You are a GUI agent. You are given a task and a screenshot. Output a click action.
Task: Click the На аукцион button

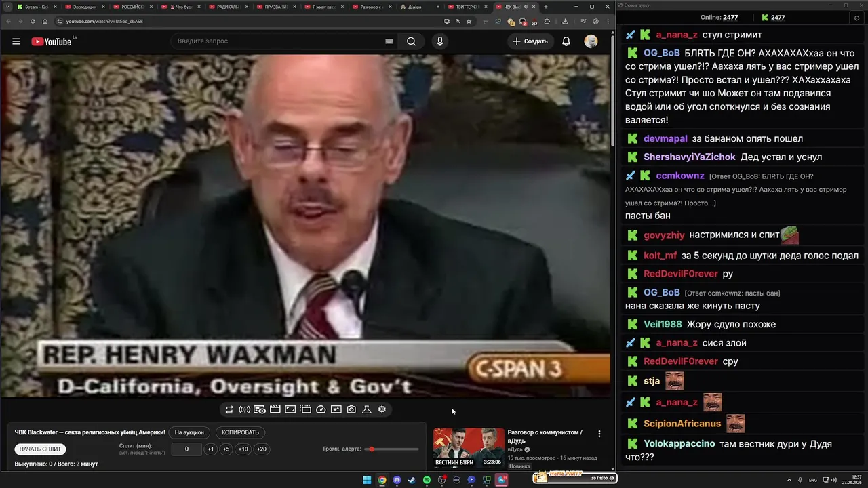tap(189, 432)
